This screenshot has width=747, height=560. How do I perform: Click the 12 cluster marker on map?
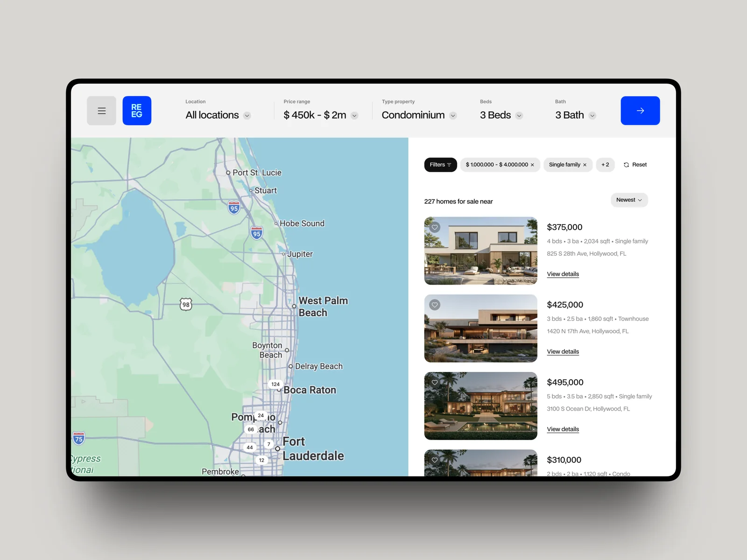(x=261, y=460)
